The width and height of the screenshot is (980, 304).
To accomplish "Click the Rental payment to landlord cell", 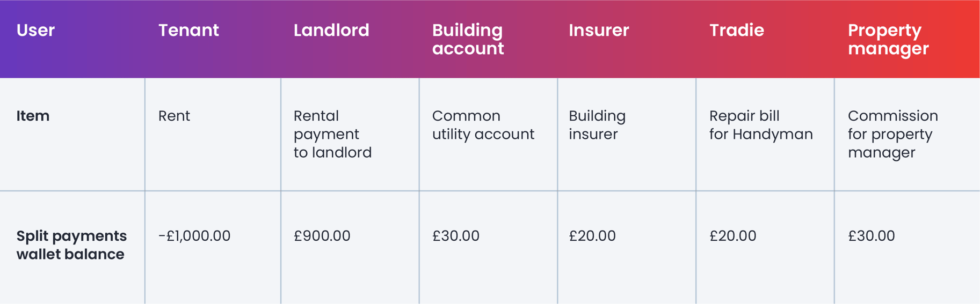I will point(332,134).
